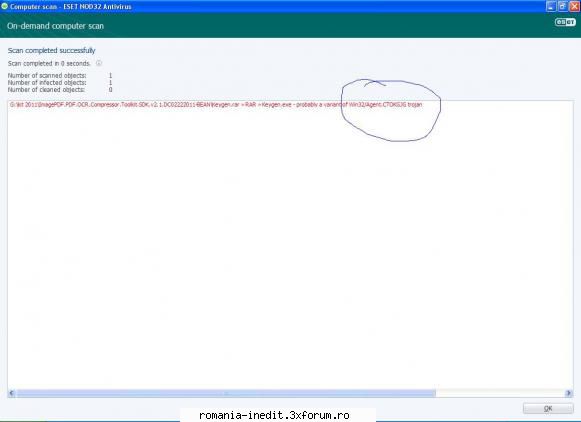
Task: Click 'On-demand computer scan' heading
Action: (55, 26)
